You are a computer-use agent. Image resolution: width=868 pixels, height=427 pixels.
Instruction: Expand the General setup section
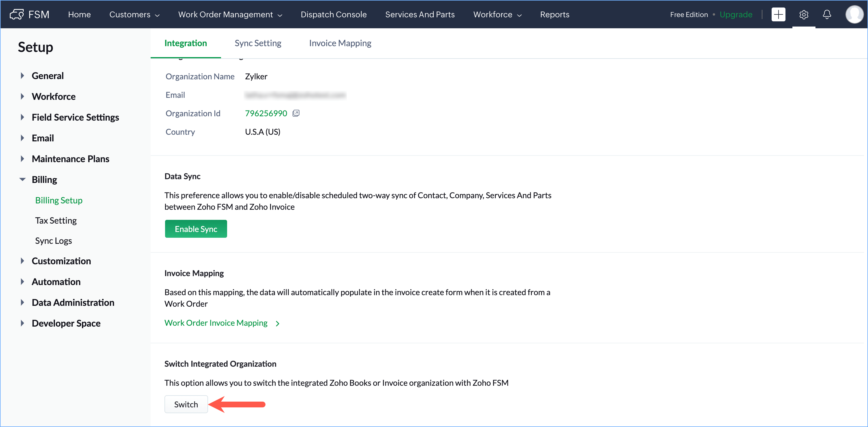click(22, 76)
